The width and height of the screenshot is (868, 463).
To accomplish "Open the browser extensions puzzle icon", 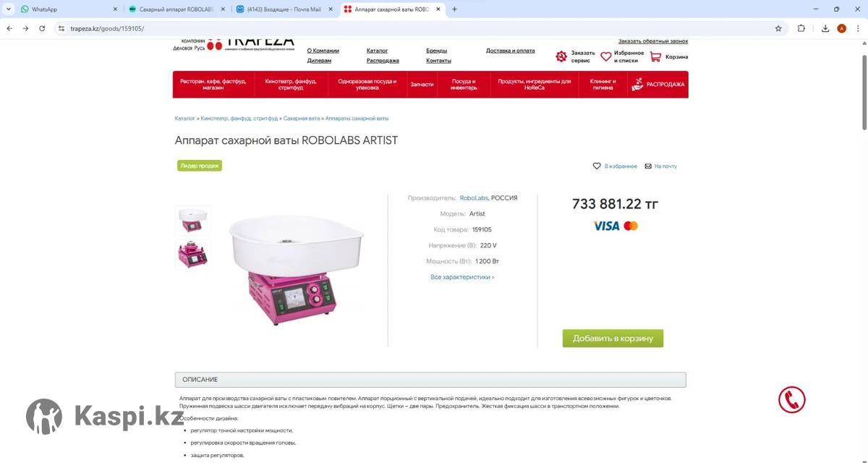I will click(x=801, y=28).
